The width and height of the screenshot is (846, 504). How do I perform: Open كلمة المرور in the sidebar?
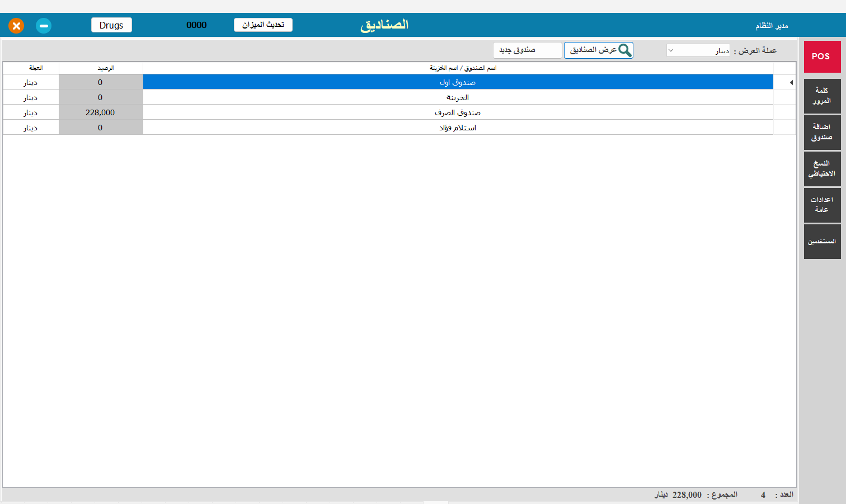[x=822, y=96]
